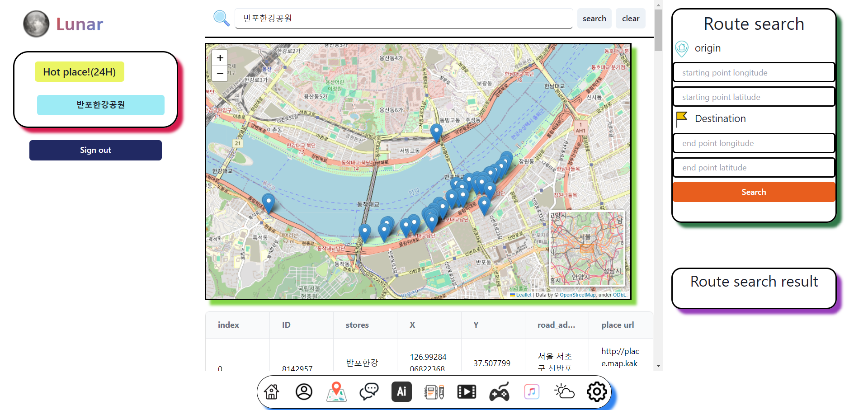This screenshot has height=410, width=868.
Task: Click the Hot place!(24H) label
Action: pos(80,72)
